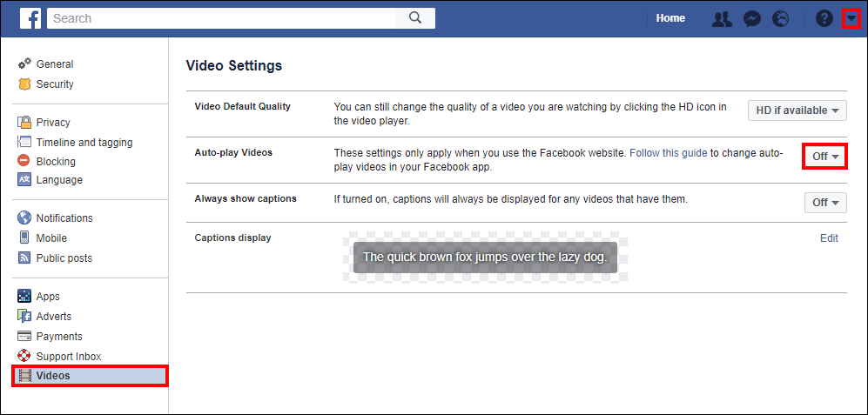Viewport: 868px width, 415px height.
Task: Click the Always show captions label
Action: (x=246, y=198)
